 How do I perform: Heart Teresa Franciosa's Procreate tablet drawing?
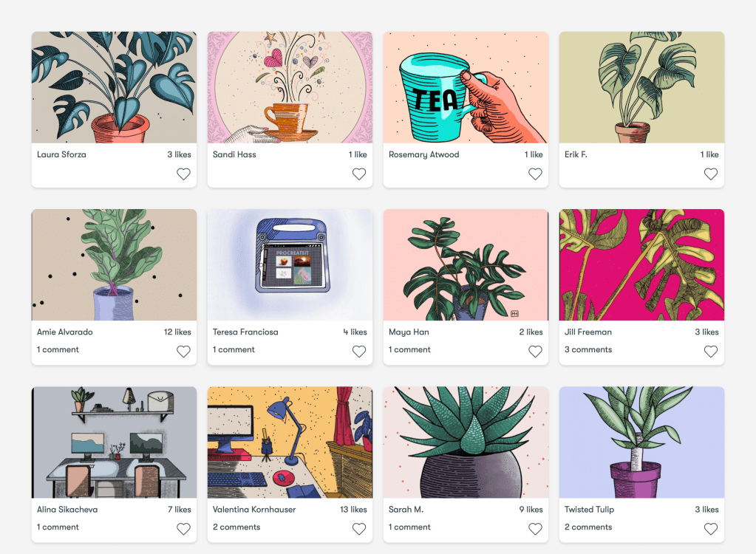(x=359, y=352)
